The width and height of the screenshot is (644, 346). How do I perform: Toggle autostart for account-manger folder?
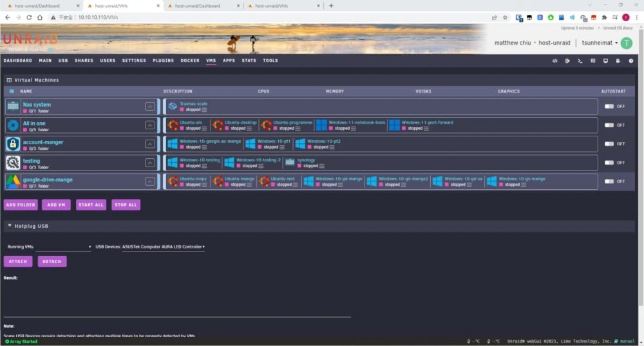(x=609, y=144)
